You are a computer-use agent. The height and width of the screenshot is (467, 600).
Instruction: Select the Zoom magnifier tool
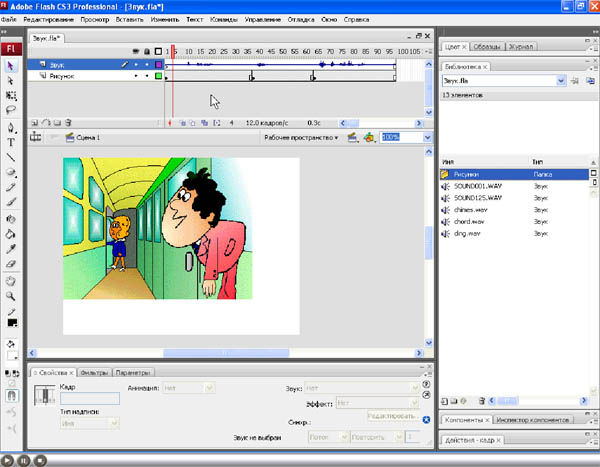(11, 296)
